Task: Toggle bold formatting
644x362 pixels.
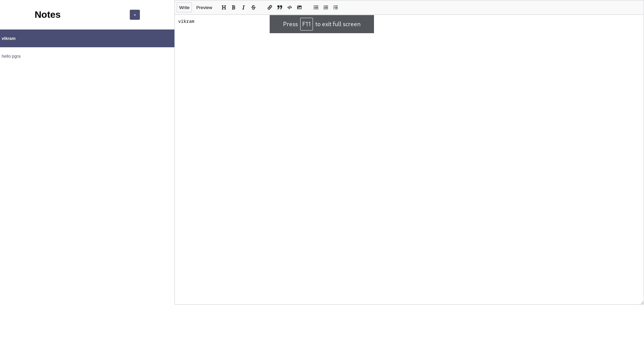Action: tap(234, 7)
